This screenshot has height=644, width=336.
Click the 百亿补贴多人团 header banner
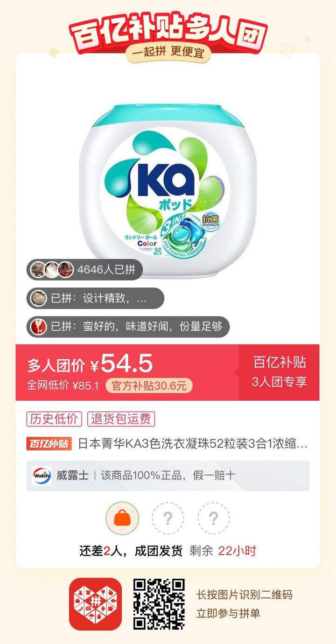click(168, 34)
